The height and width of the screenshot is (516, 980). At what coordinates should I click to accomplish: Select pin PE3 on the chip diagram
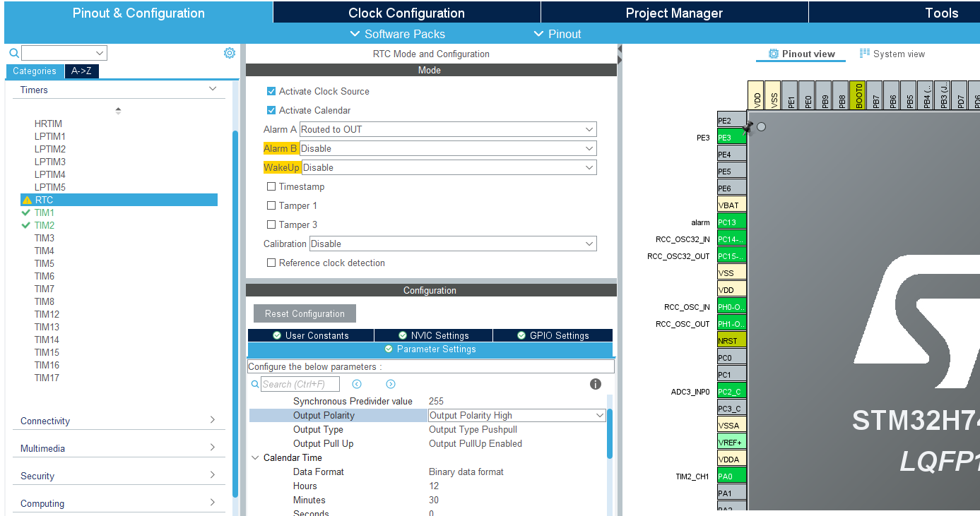pyautogui.click(x=731, y=137)
